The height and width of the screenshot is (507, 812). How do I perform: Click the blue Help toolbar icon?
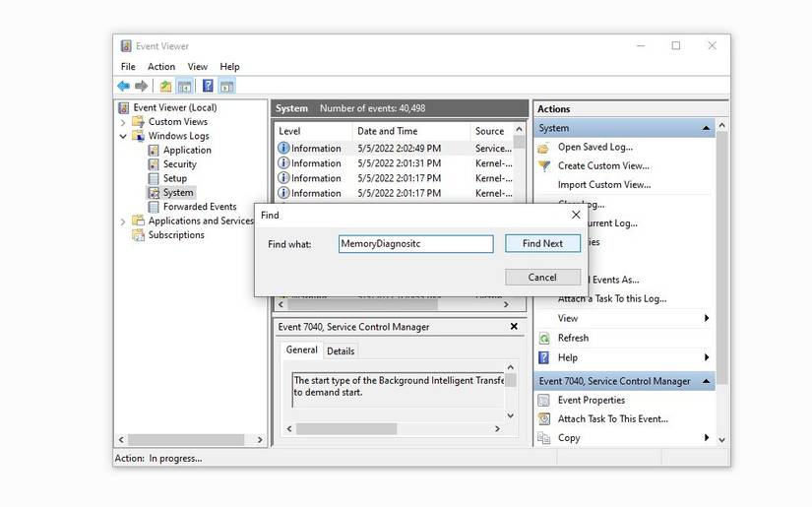(x=208, y=87)
